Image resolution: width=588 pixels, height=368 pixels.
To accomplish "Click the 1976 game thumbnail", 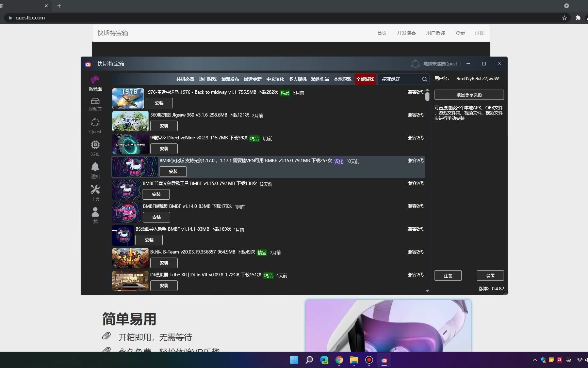I will click(128, 98).
